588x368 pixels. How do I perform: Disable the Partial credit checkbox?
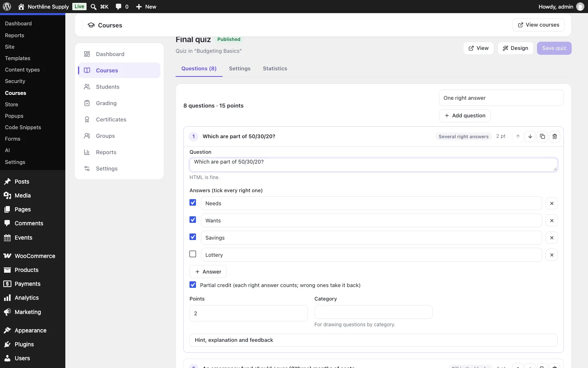193,285
